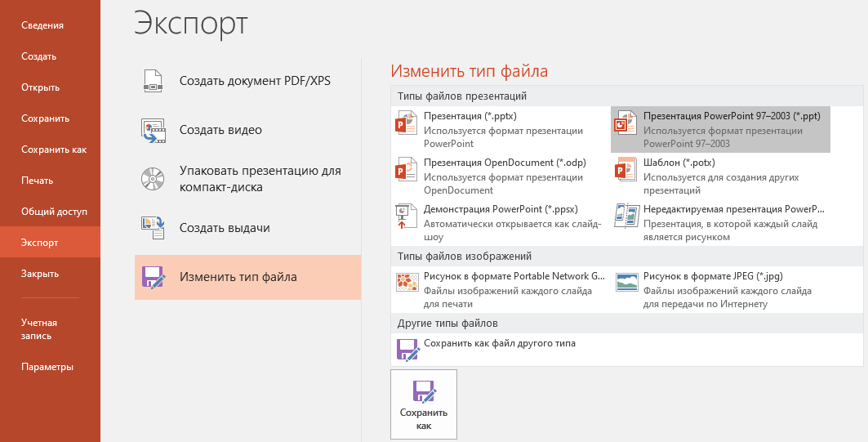
Task: Open Параметры in the sidebar
Action: click(47, 367)
